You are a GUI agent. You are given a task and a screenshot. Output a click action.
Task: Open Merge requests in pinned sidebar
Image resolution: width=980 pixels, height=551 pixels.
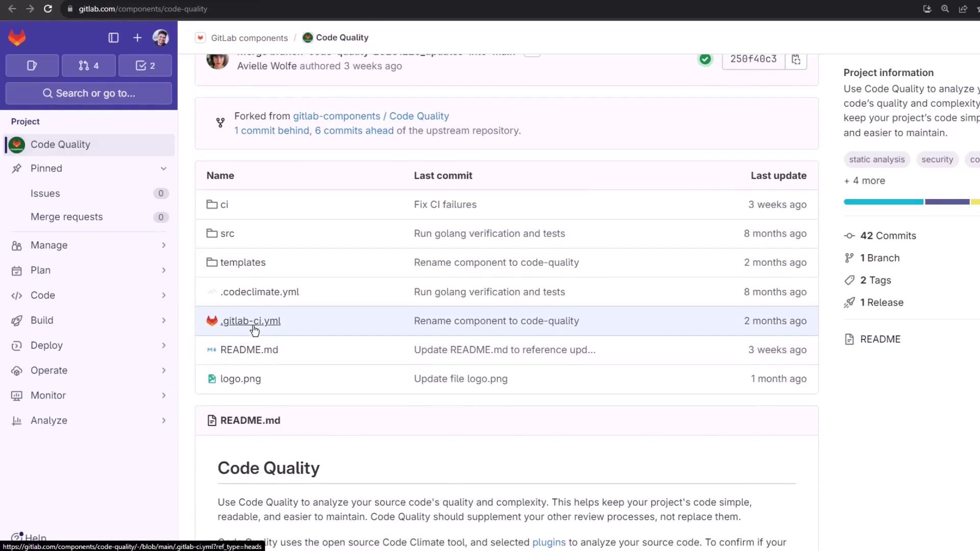(67, 217)
